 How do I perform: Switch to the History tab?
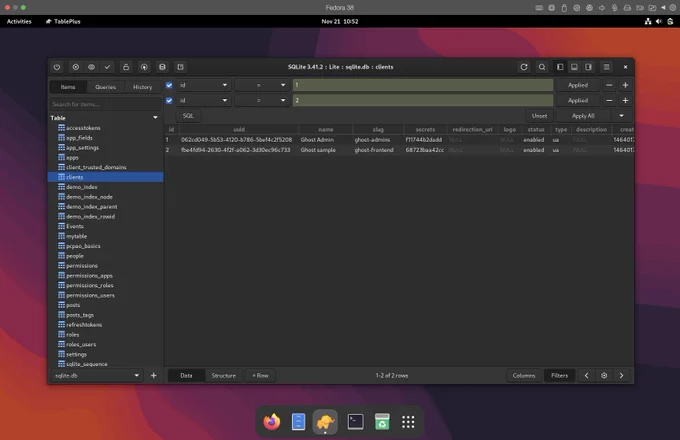tap(143, 87)
